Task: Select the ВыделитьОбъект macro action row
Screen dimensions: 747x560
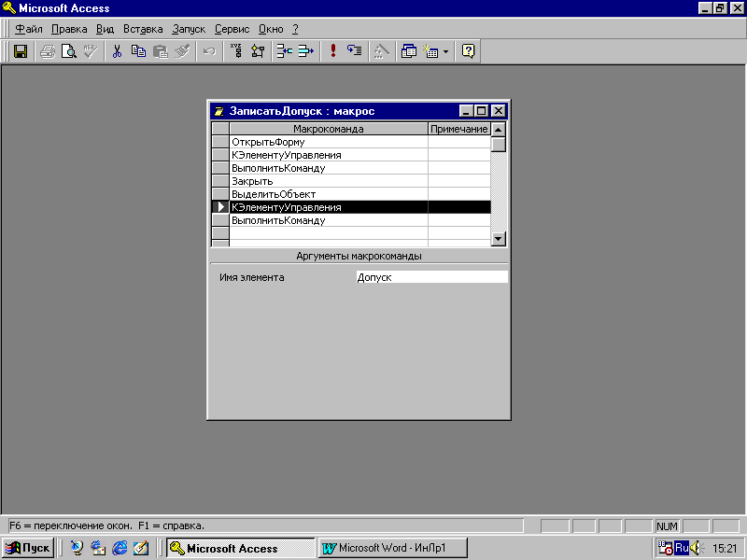Action: (x=329, y=194)
